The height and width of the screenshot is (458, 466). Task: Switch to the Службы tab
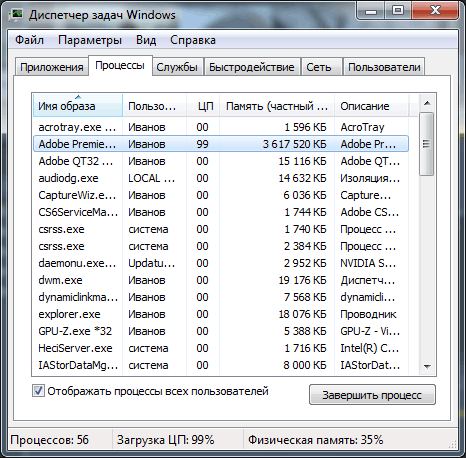(177, 67)
